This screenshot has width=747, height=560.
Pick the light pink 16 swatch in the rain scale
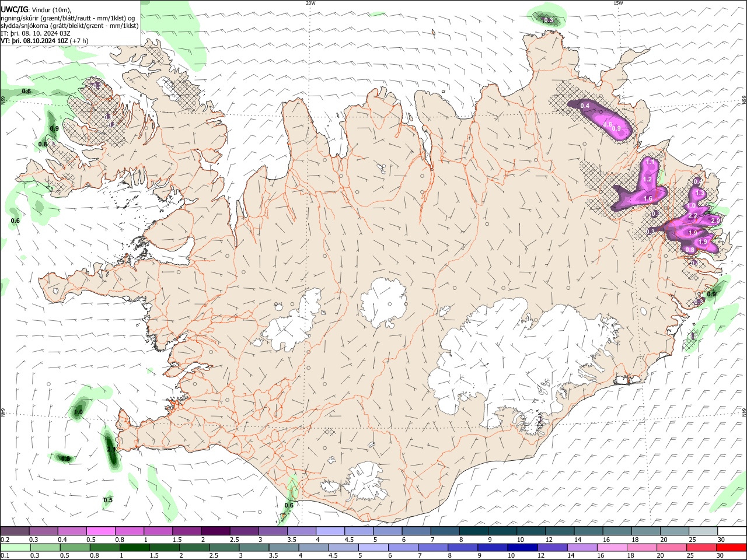[612, 547]
